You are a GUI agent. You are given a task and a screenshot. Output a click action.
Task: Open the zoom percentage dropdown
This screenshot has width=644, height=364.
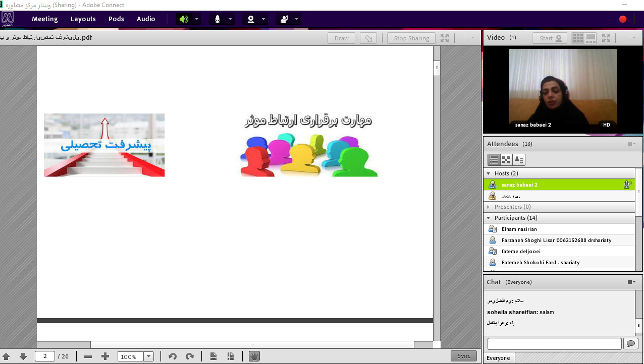pyautogui.click(x=148, y=356)
